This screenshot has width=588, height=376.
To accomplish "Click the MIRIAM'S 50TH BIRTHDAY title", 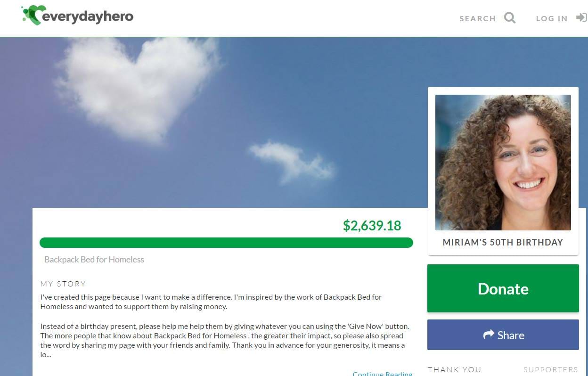I will coord(503,242).
